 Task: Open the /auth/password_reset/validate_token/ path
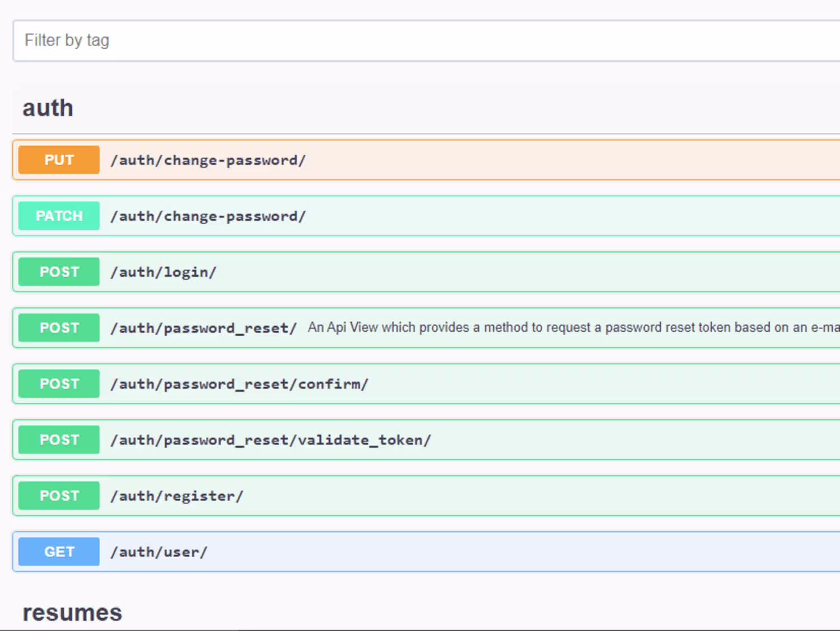coord(270,440)
